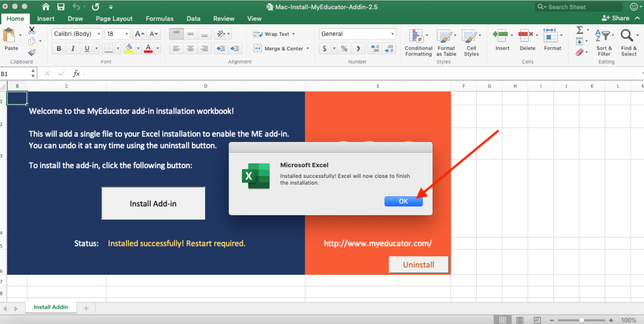This screenshot has width=644, height=324.
Task: Open the Formulas tab
Action: pyautogui.click(x=159, y=18)
